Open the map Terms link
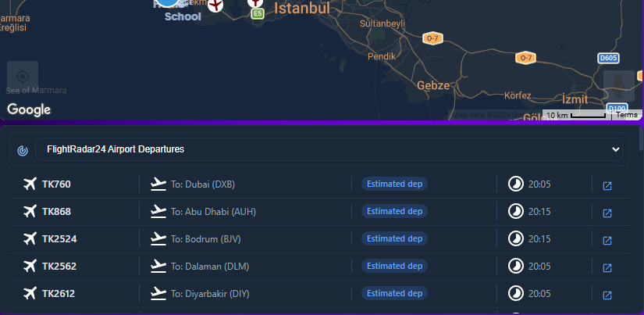The height and width of the screenshot is (315, 644). click(x=627, y=115)
